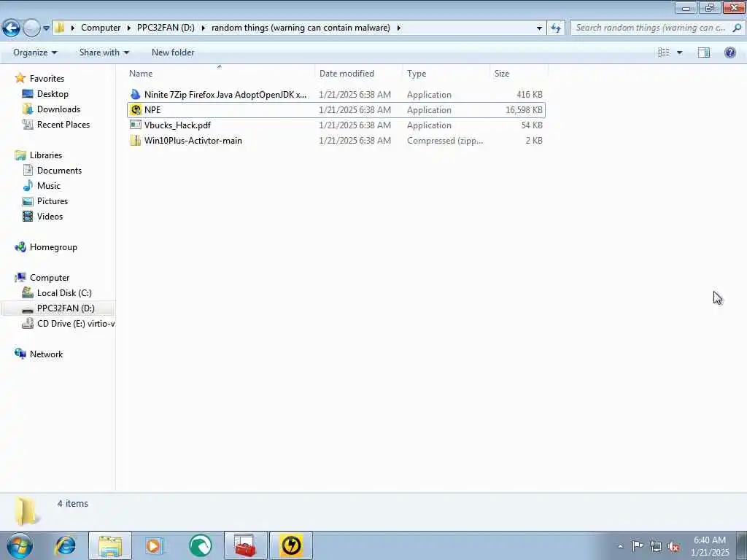Screen dimensions: 747x560
Task: Launch Windows Media Player from taskbar
Action: click(x=155, y=545)
